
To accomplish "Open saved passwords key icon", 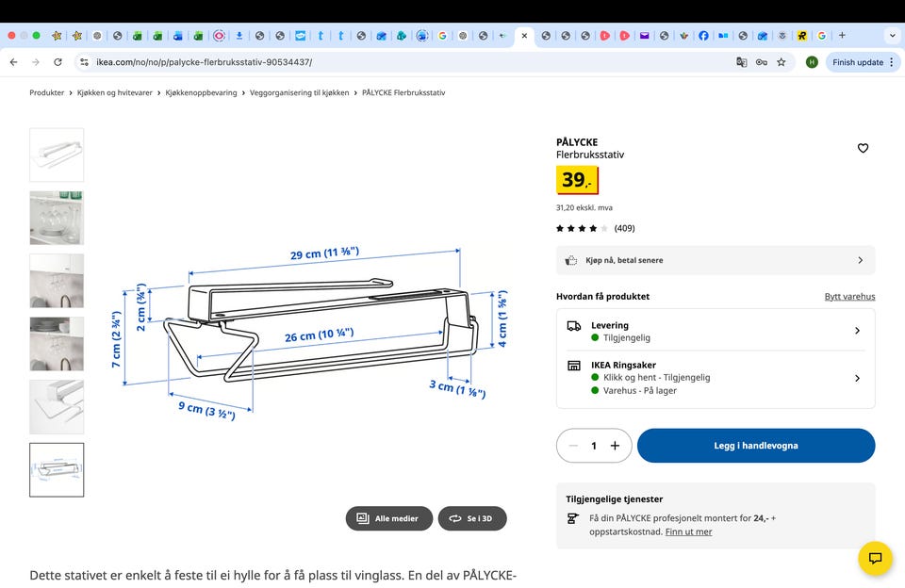I will click(762, 62).
